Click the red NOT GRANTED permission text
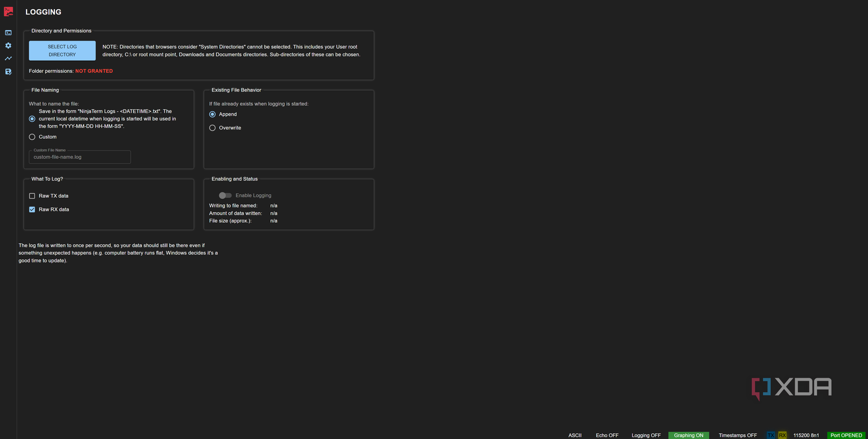 (94, 71)
